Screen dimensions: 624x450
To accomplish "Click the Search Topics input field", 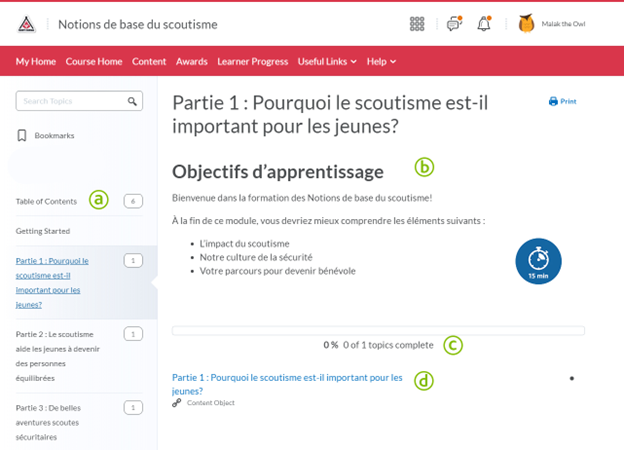I will (x=70, y=101).
